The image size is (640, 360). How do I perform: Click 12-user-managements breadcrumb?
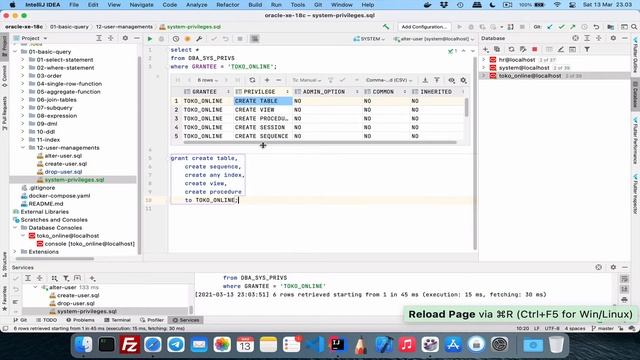click(124, 27)
